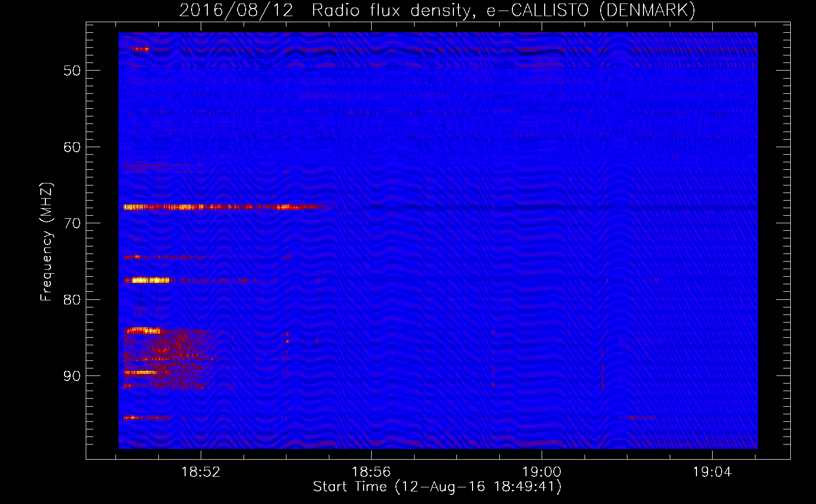Click the 19:00 time tick label

pyautogui.click(x=542, y=472)
